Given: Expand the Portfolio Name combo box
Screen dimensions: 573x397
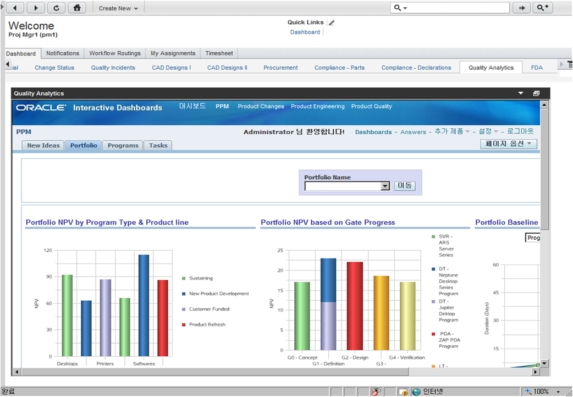Looking at the screenshot, I should [x=385, y=186].
